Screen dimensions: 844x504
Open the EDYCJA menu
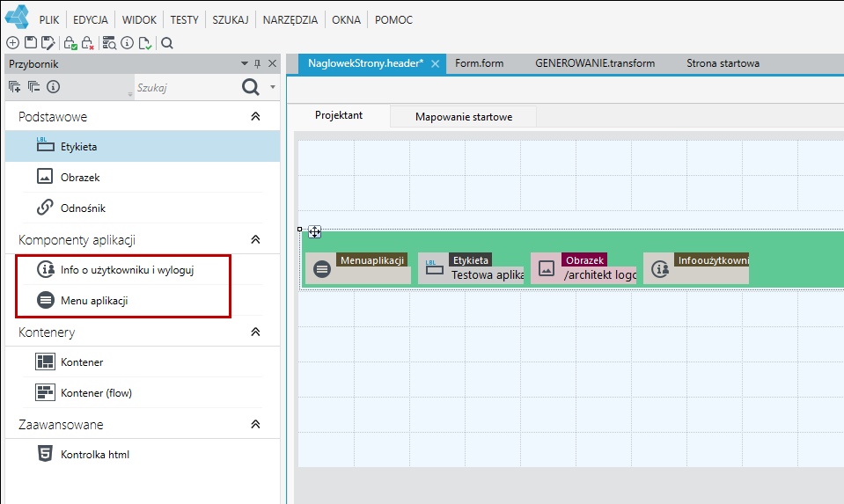pos(91,20)
